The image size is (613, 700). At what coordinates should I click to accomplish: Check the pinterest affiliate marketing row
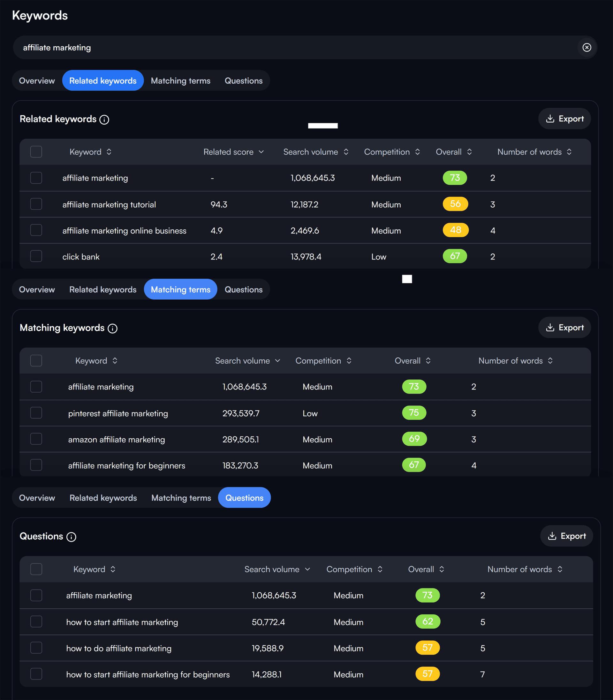(x=36, y=413)
